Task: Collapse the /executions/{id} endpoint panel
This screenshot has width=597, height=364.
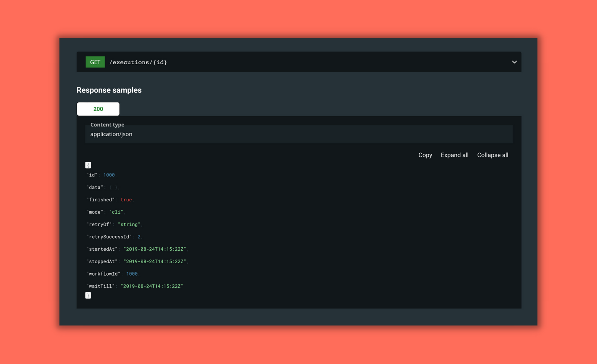Action: pos(514,62)
